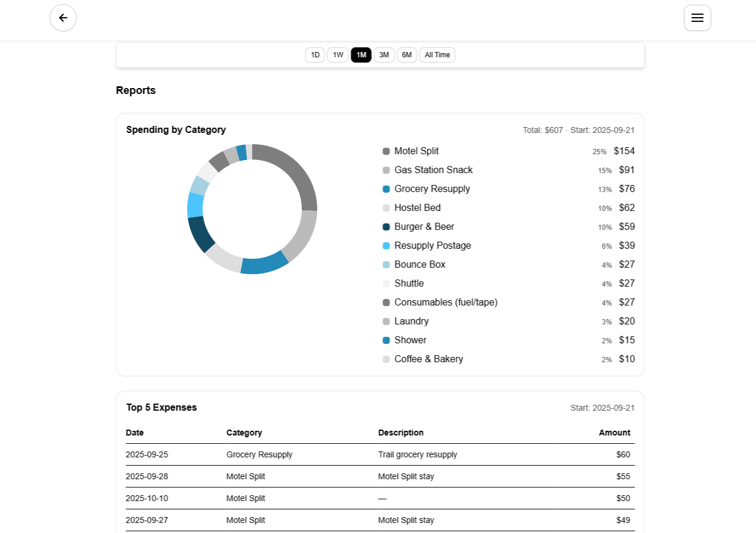Click the Grocery Resupply legend dot
The width and height of the screenshot is (756, 533).
386,189
